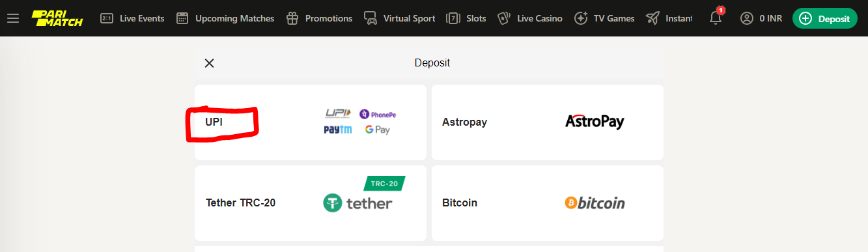Open the Live Events menu item
The height and width of the screenshot is (252, 868).
tap(142, 18)
